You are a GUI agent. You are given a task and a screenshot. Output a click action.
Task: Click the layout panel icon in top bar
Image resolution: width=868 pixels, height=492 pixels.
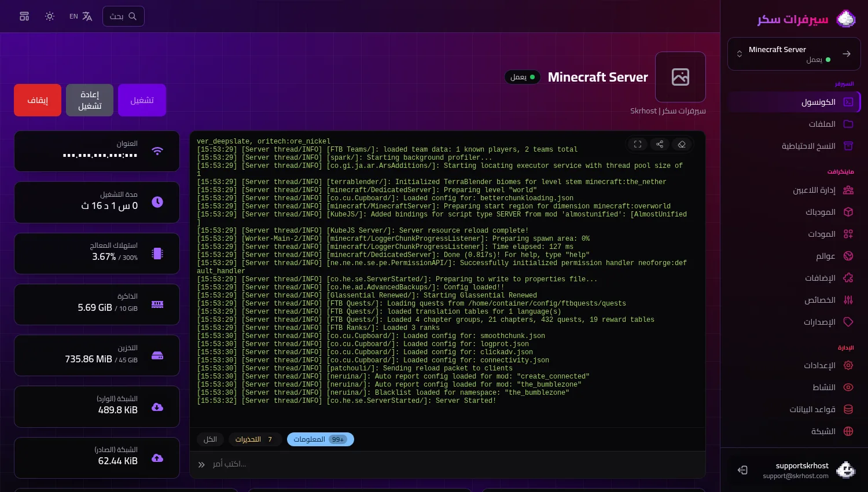pos(24,16)
